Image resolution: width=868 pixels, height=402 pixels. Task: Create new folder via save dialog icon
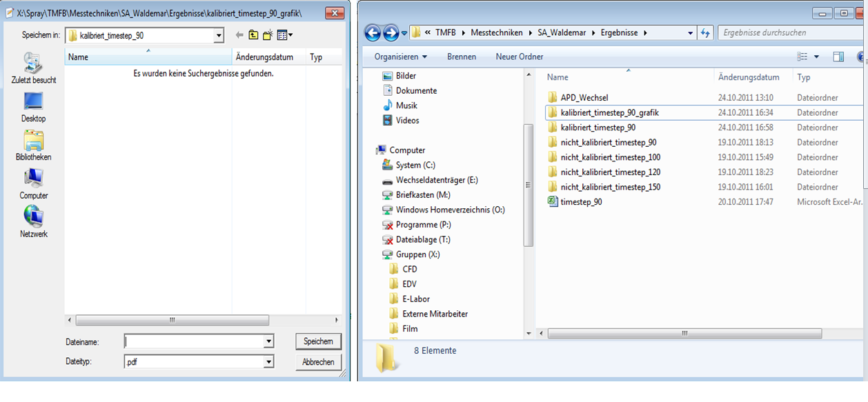click(268, 35)
